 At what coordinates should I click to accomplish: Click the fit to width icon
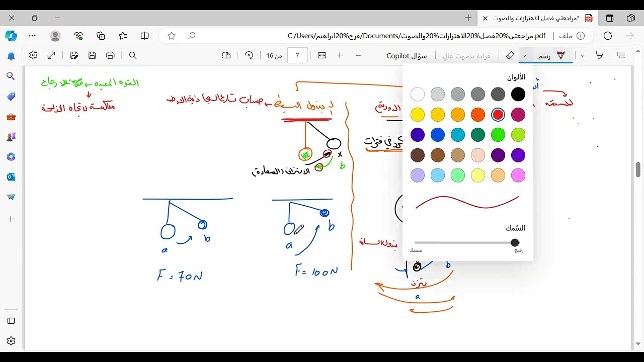[322, 55]
